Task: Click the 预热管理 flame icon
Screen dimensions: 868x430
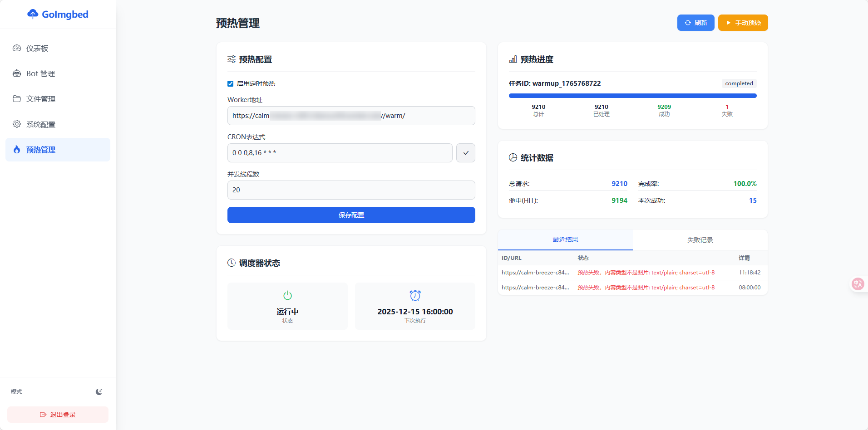Action: click(x=17, y=150)
